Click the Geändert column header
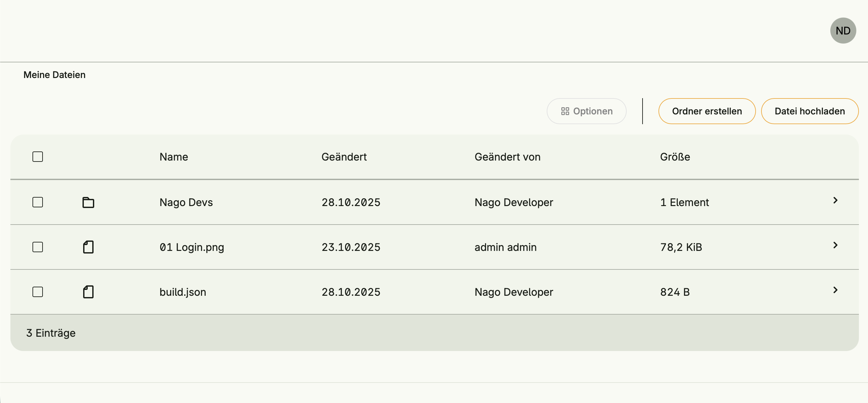The image size is (868, 403). 344,157
